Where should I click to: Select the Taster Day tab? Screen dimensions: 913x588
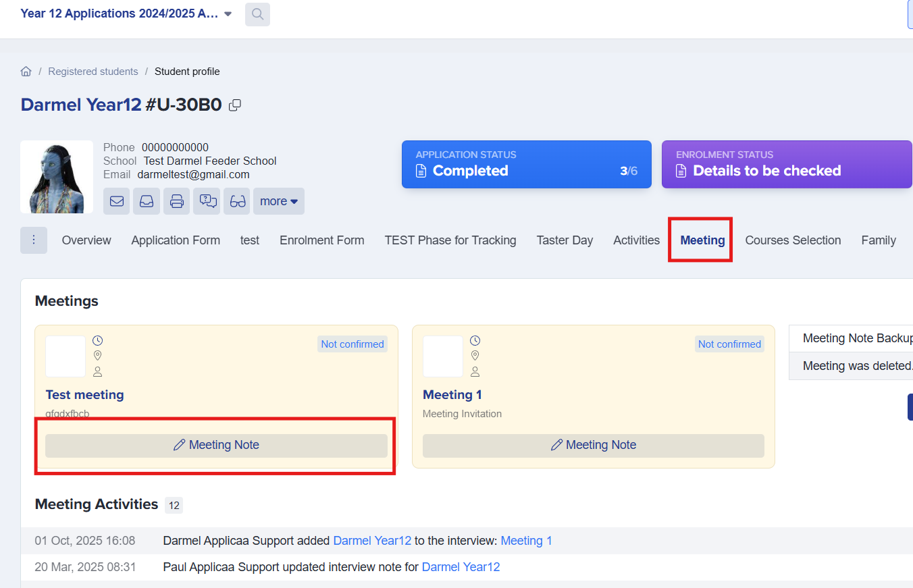click(565, 240)
